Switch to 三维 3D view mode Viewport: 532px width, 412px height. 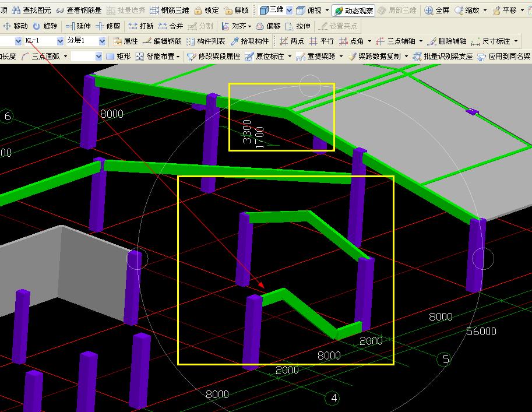(272, 10)
